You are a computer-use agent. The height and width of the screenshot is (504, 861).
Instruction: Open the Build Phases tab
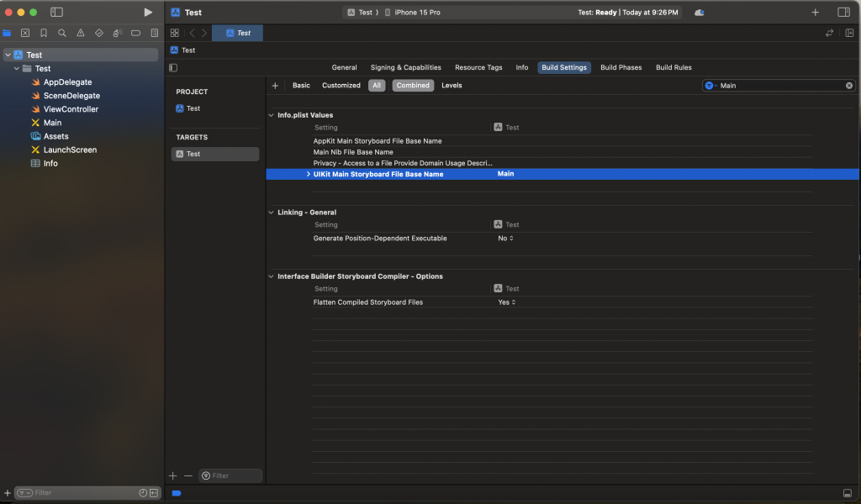(621, 67)
